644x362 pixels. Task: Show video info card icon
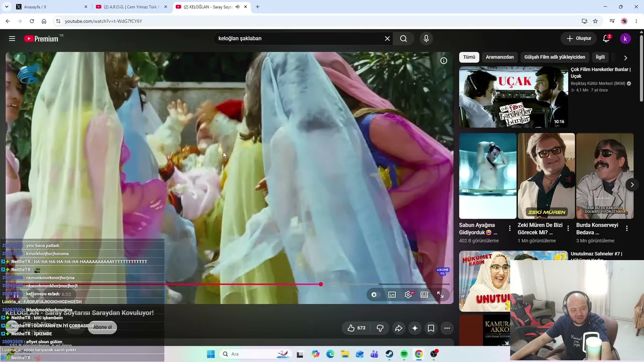(444, 61)
